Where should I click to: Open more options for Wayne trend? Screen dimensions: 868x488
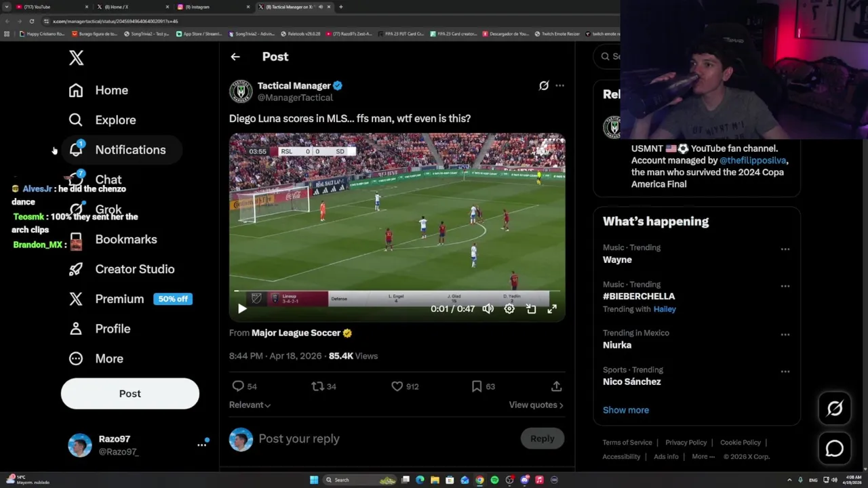pyautogui.click(x=785, y=249)
